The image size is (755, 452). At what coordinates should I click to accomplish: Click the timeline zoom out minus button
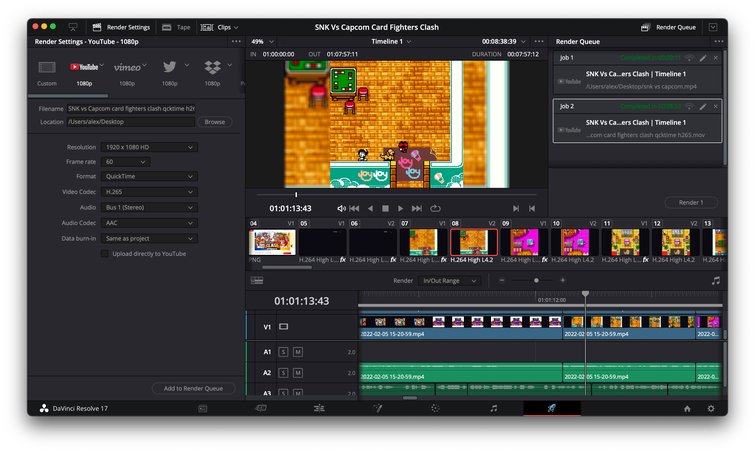click(502, 280)
